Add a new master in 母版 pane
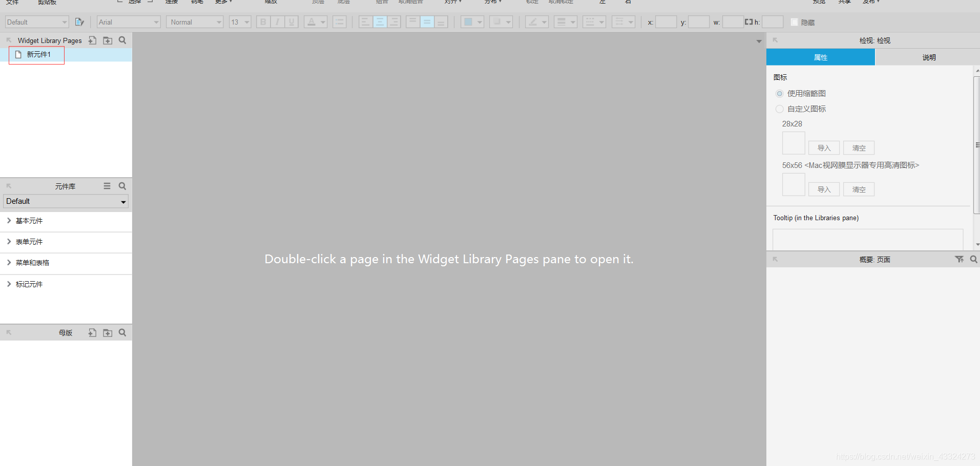The height and width of the screenshot is (466, 980). [92, 333]
